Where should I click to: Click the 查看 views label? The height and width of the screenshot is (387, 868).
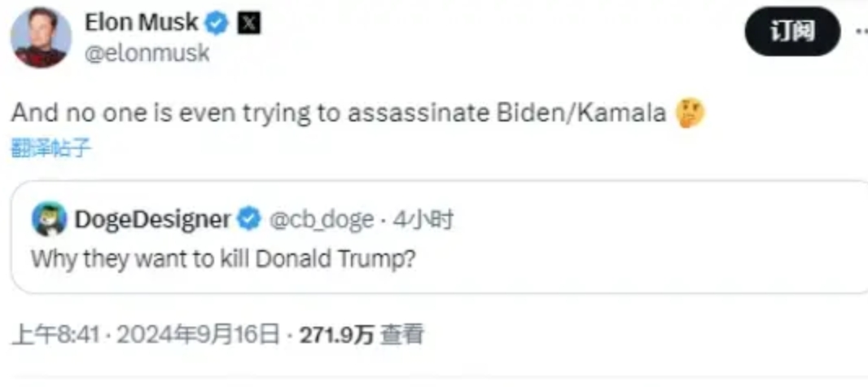[x=402, y=335]
